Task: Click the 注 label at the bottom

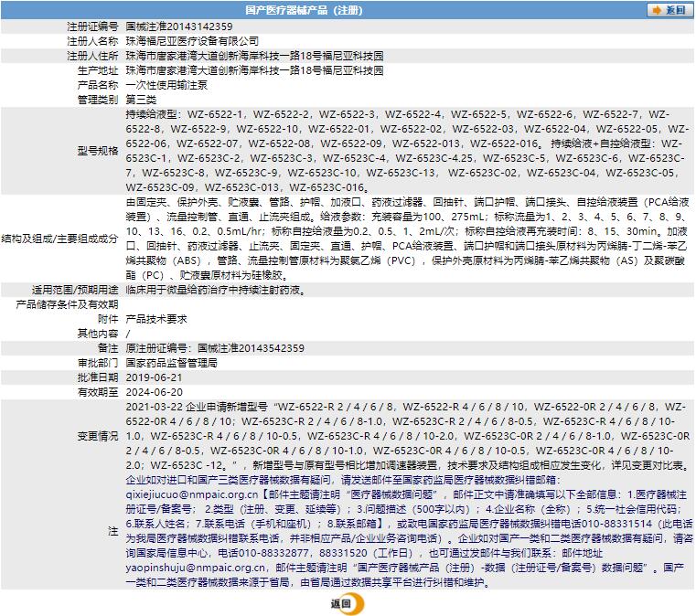Action: point(113,531)
